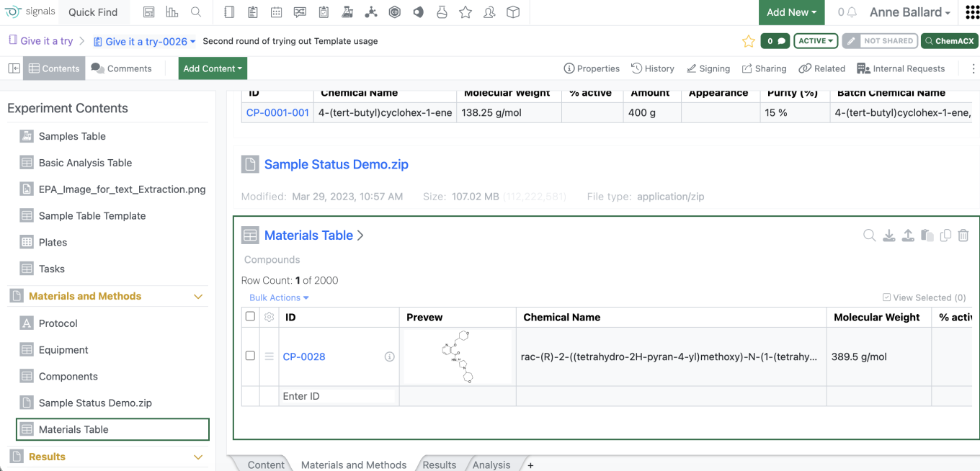Switch to the Results tab

[x=439, y=465]
